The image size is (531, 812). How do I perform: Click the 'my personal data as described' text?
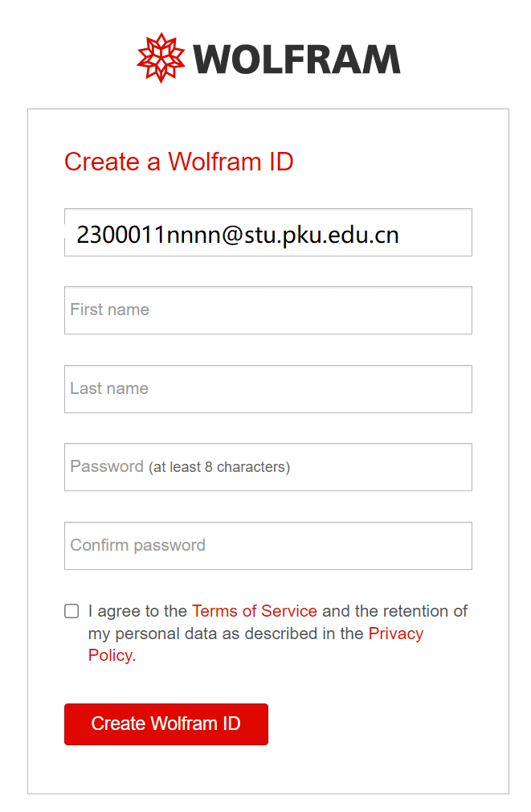coord(203,634)
